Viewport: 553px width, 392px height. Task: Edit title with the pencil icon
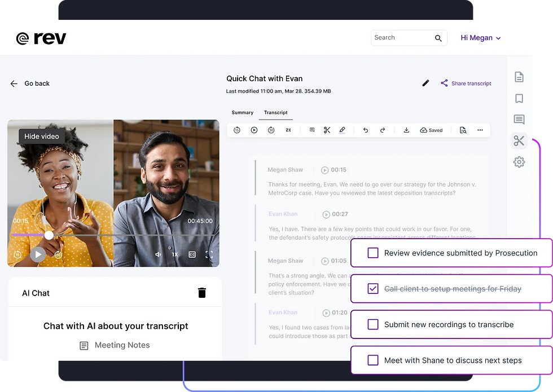(425, 83)
